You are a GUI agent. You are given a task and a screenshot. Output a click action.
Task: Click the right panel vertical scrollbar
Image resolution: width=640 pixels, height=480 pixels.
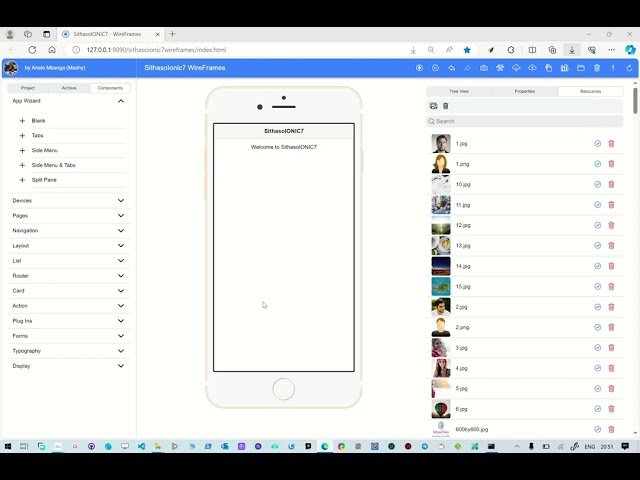635,100
